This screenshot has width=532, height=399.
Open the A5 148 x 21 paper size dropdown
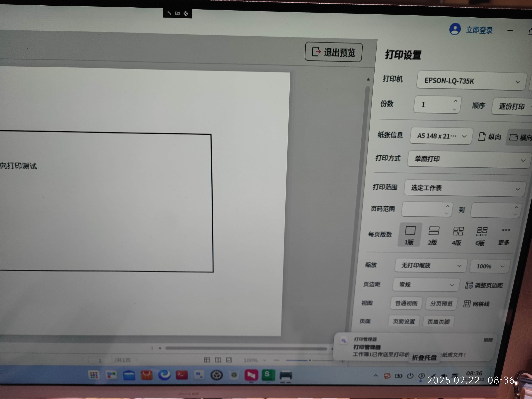(x=442, y=136)
